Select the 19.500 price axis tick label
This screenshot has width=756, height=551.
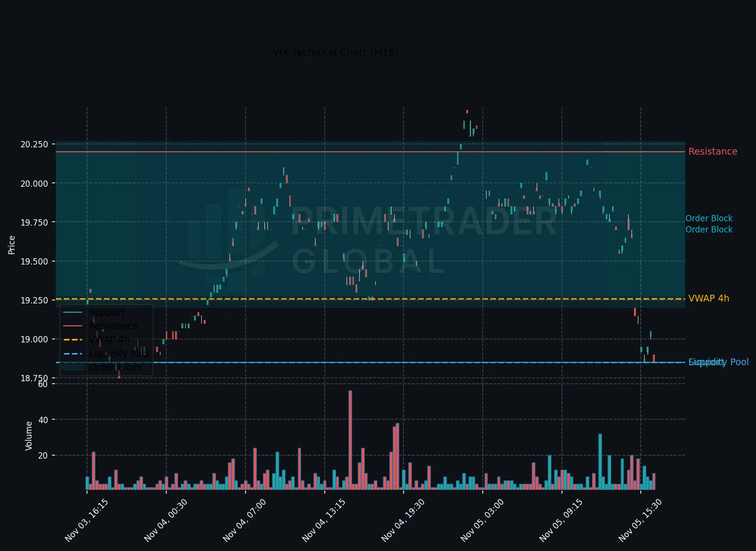pos(35,261)
